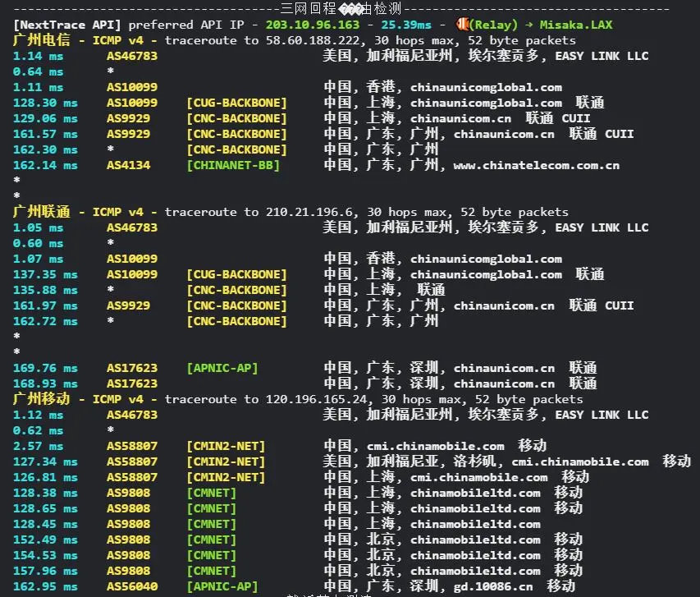This screenshot has width=700, height=597.
Task: Select the 157.96 ms hop latency
Action: click(45, 571)
